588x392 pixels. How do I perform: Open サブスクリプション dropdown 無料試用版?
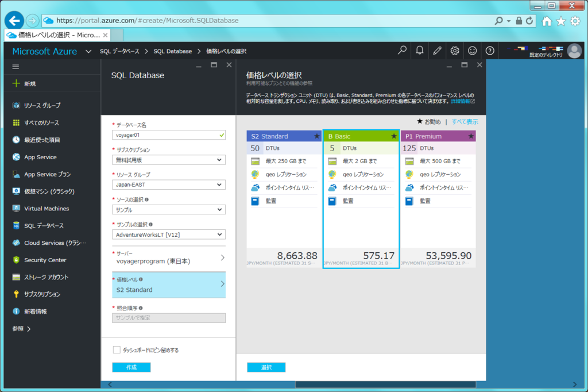pyautogui.click(x=169, y=160)
